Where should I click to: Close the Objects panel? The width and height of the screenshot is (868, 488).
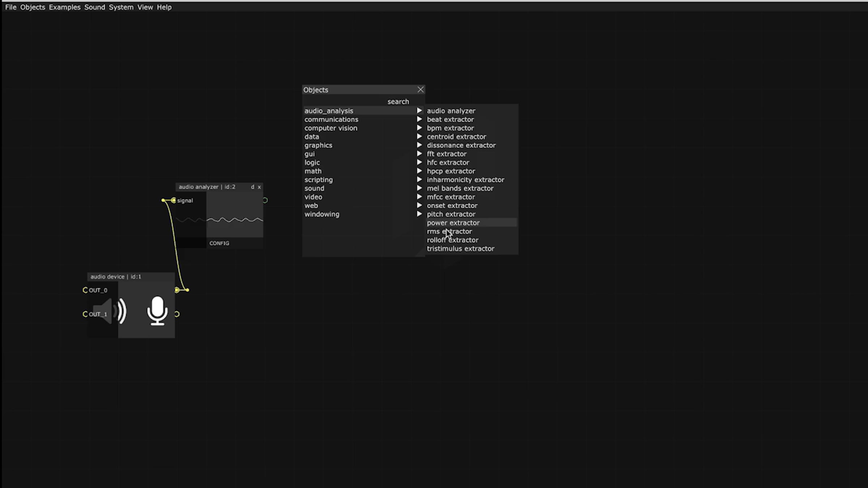(420, 90)
